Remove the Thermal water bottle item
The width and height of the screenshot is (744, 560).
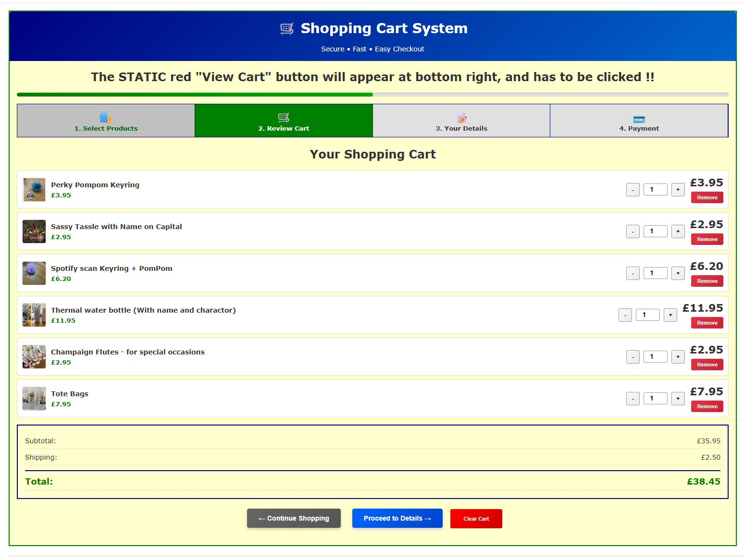[x=707, y=323]
